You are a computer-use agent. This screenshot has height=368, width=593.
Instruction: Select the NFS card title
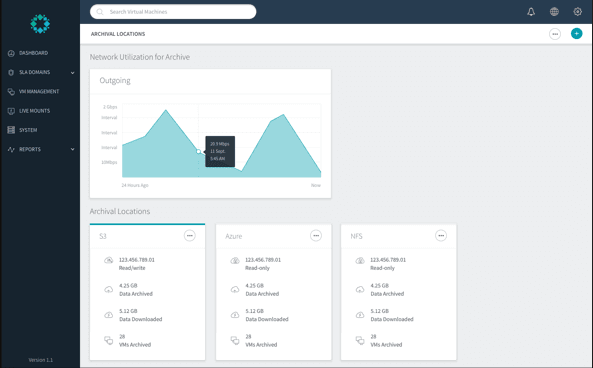356,236
